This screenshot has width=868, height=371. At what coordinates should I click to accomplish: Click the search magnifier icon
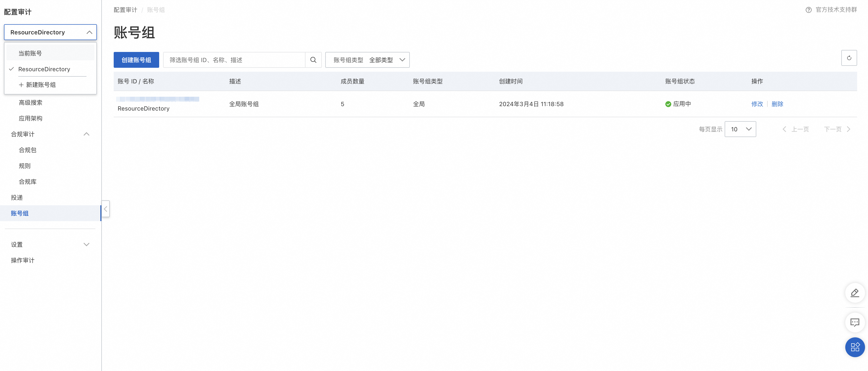pos(313,60)
